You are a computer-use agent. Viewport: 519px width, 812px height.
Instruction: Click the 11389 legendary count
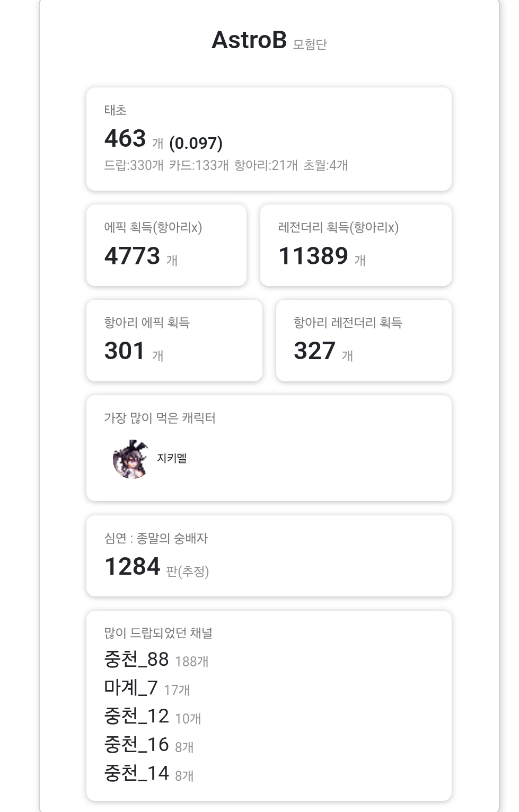click(313, 256)
